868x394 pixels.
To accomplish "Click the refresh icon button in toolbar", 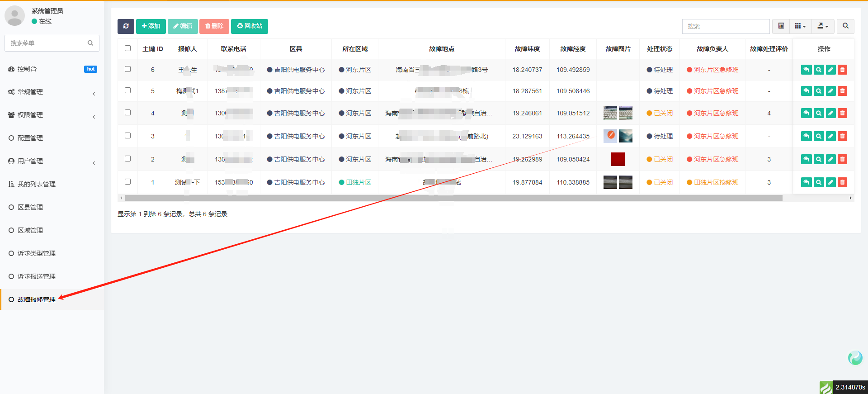I will tap(126, 26).
